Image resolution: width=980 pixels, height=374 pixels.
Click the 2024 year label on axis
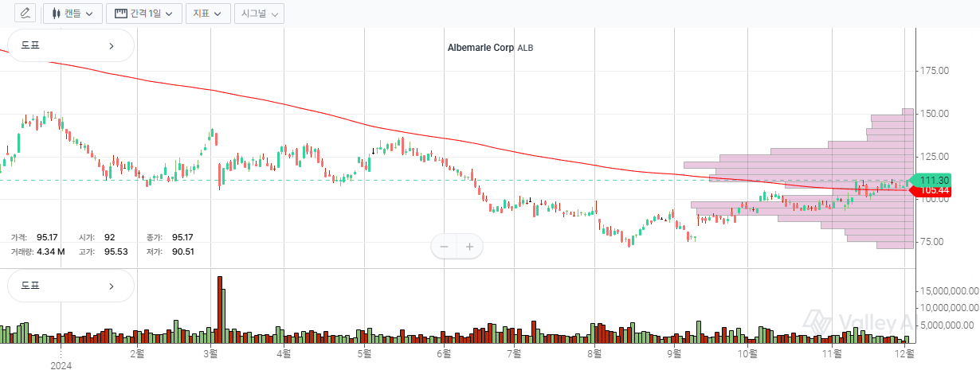click(x=61, y=365)
